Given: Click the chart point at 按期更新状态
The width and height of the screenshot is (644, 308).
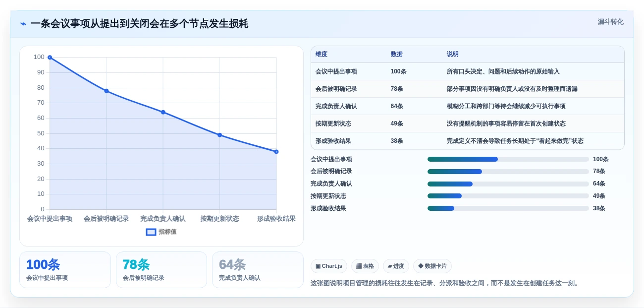Looking at the screenshot, I should [x=219, y=135].
